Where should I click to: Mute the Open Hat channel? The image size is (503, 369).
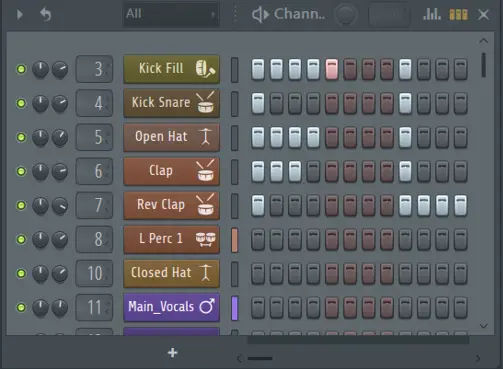[x=21, y=137]
